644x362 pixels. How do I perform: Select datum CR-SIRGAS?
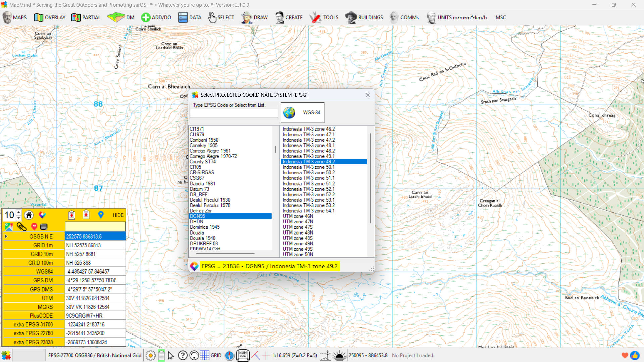click(x=202, y=172)
